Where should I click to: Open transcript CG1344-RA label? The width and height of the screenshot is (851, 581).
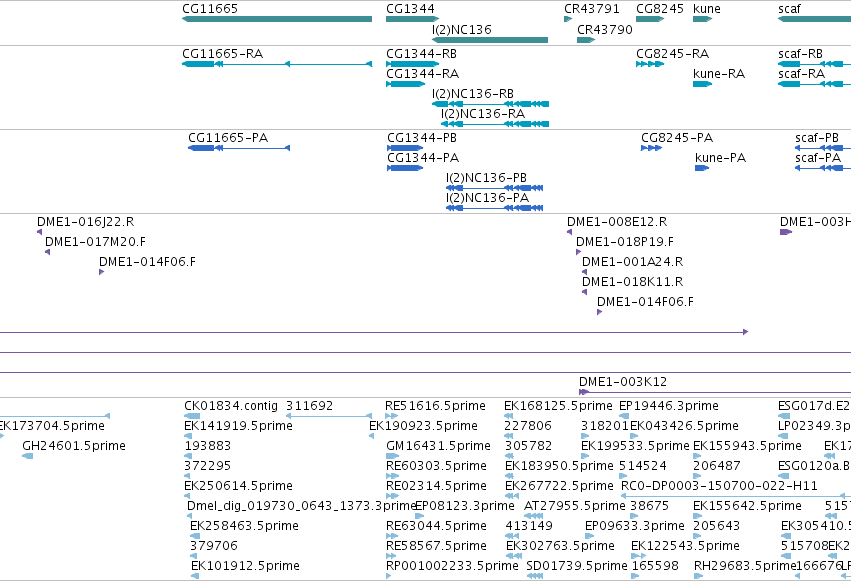(422, 74)
